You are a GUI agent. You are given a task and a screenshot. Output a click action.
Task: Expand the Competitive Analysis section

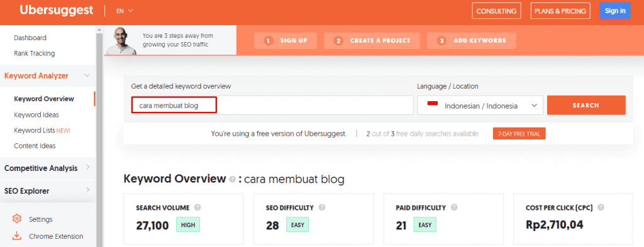pyautogui.click(x=48, y=168)
